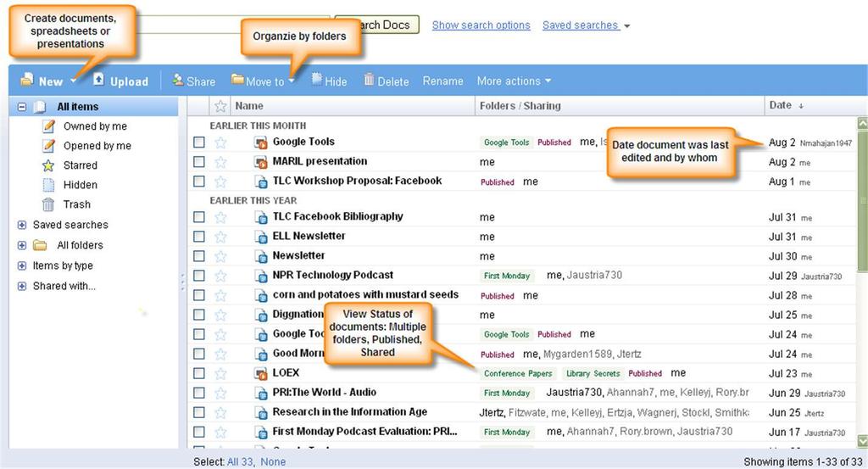Tick the Research in the Information Age checkbox
Screen dimensions: 868x469
click(199, 412)
